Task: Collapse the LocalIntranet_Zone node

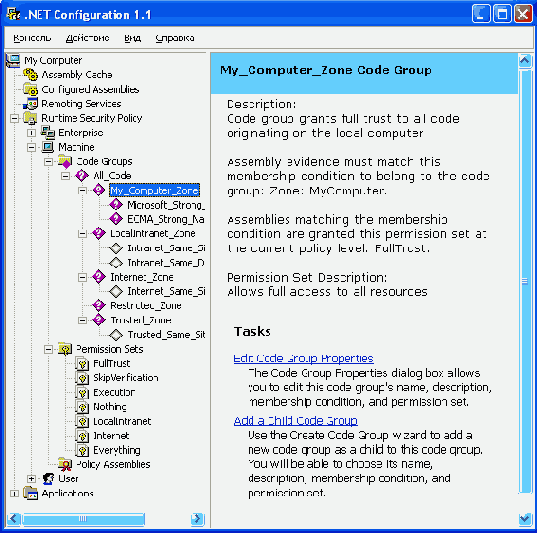Action: 82,234
